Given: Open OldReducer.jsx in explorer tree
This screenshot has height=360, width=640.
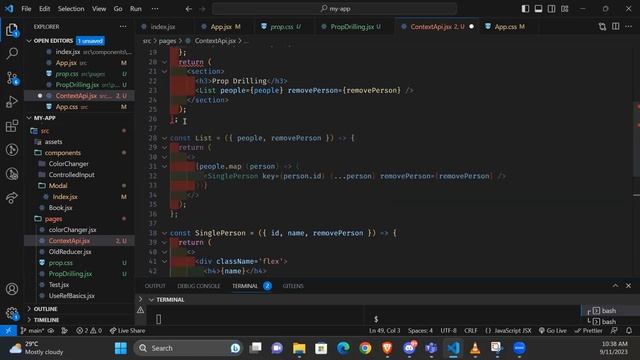Looking at the screenshot, I should pos(70,252).
